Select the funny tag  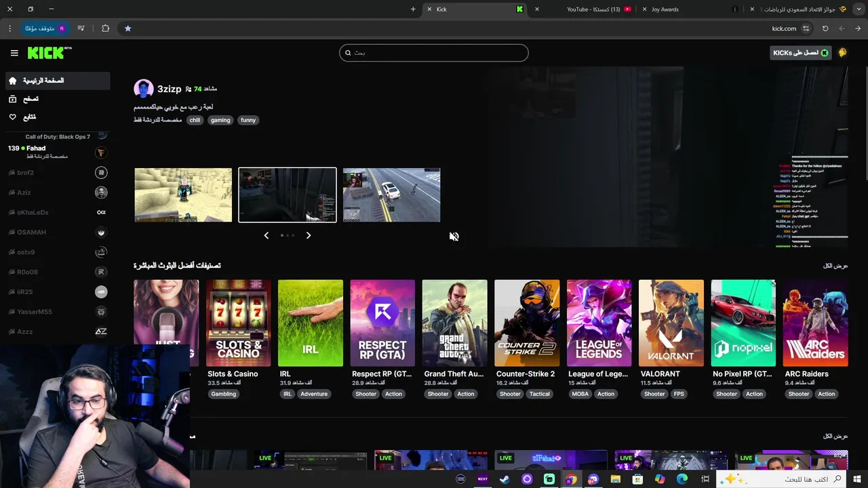[248, 120]
